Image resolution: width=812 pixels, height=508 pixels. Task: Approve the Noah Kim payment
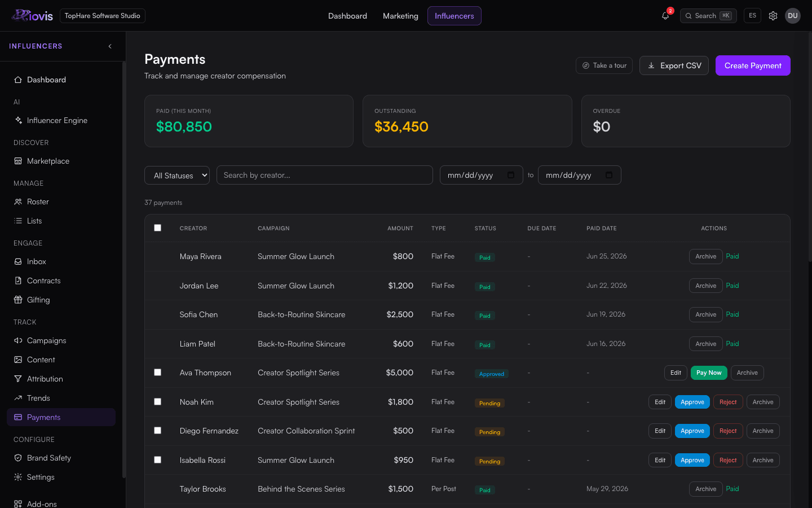692,402
